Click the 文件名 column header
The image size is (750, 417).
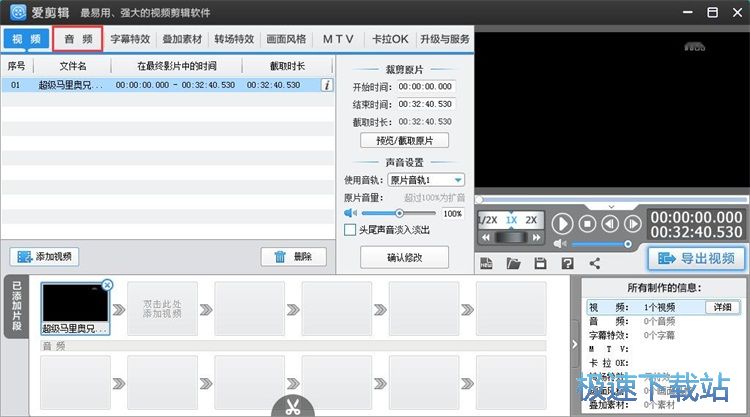pyautogui.click(x=73, y=66)
